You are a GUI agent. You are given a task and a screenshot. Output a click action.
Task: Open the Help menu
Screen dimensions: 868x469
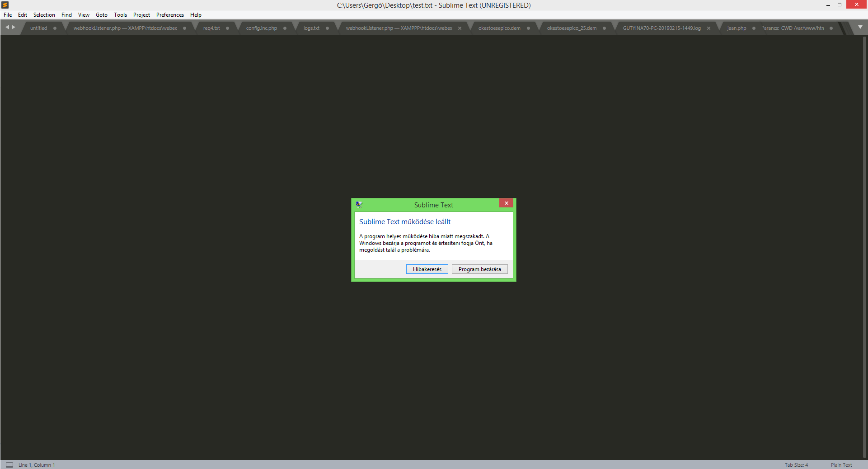click(x=196, y=15)
